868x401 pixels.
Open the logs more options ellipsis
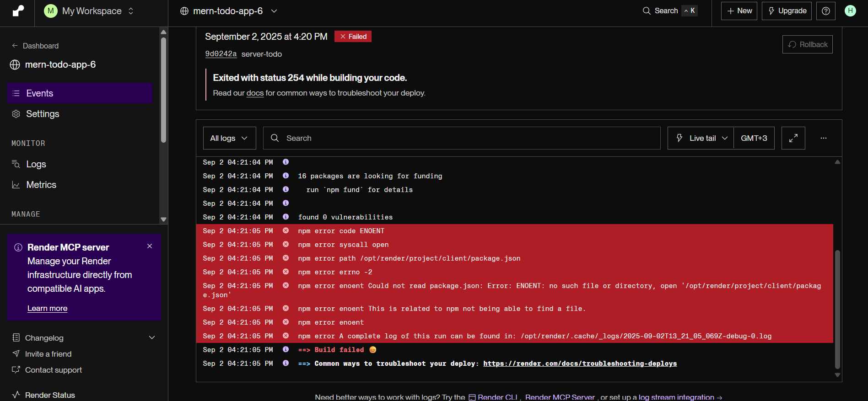click(x=824, y=138)
